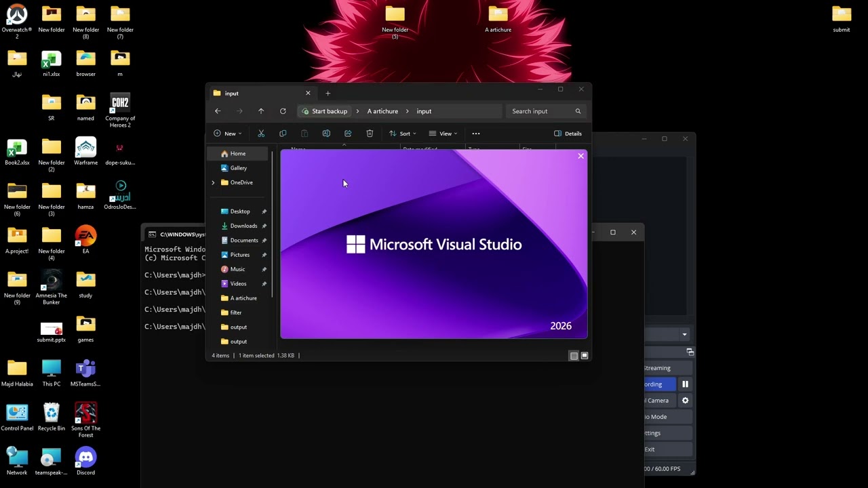The width and height of the screenshot is (868, 488).
Task: Open the Recycle Bin icon
Action: coord(52,417)
